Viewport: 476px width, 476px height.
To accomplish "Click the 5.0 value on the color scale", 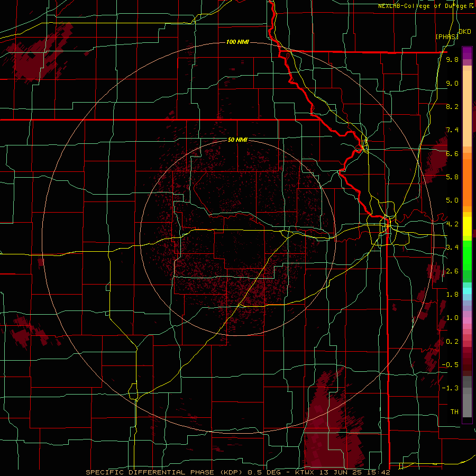I will [x=452, y=200].
